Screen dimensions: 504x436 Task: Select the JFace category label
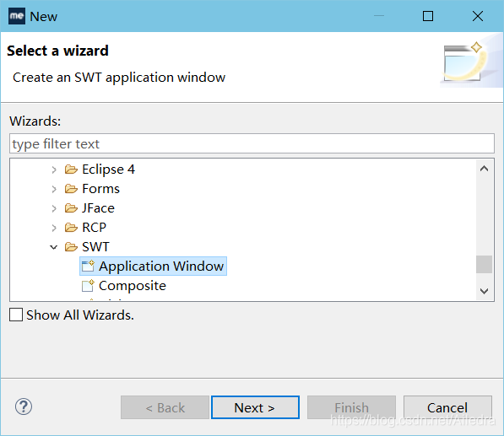(98, 208)
